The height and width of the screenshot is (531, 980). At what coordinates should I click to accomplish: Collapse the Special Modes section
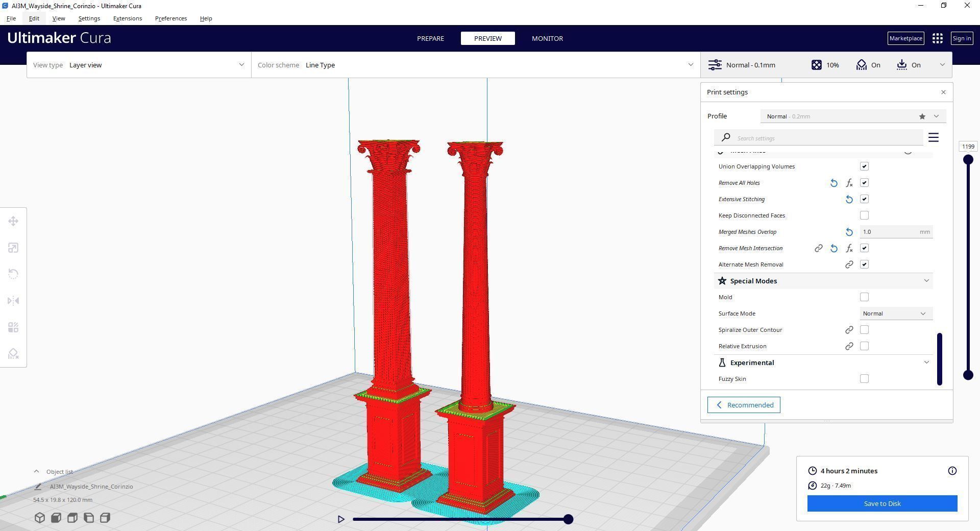tap(823, 281)
